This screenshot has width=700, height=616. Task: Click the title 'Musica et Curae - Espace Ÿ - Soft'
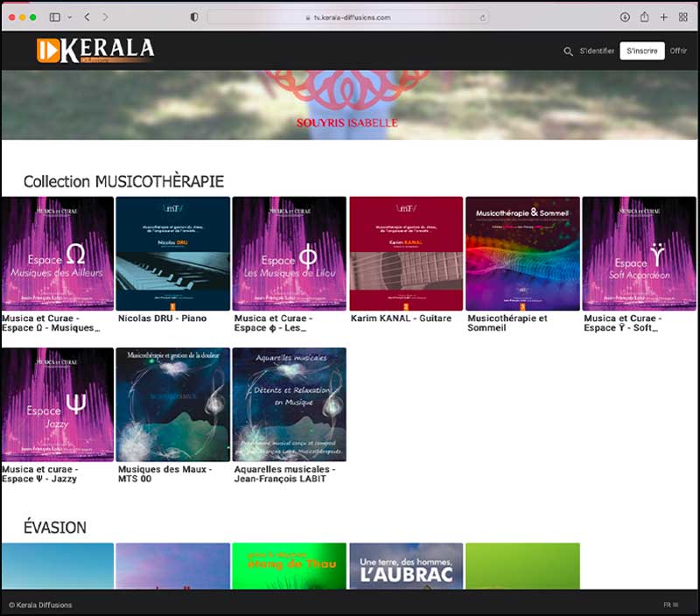tap(623, 323)
